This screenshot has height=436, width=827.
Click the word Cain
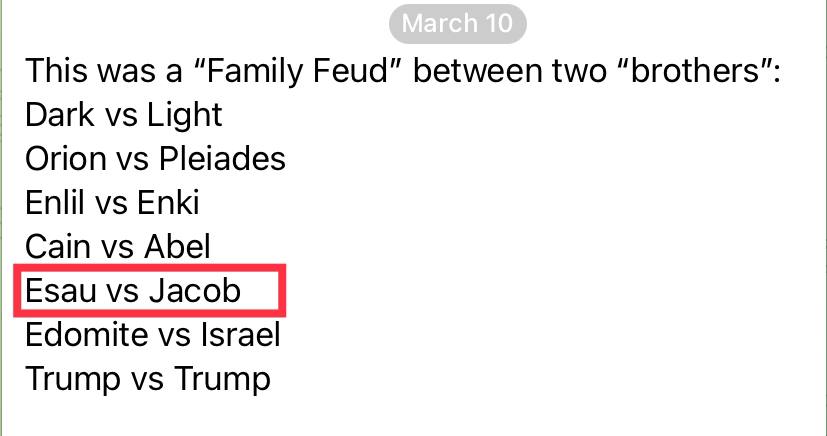(x=58, y=246)
